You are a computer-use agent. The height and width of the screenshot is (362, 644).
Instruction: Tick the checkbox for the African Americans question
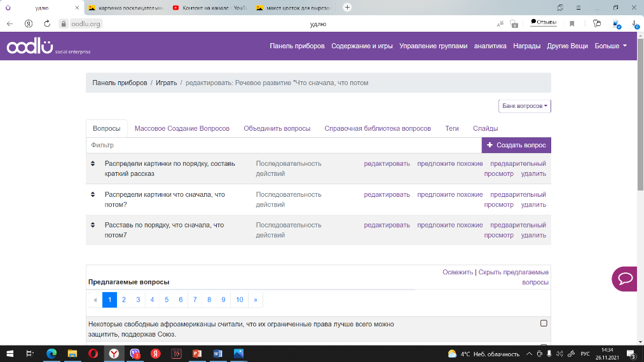544,323
